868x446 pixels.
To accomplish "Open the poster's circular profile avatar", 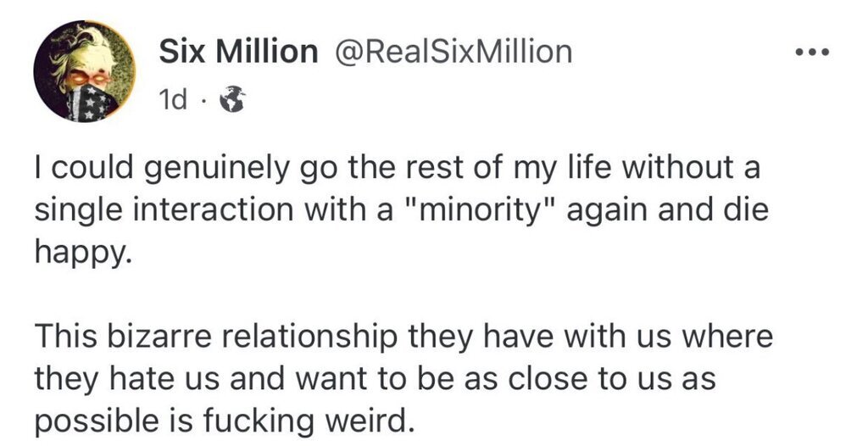I will point(84,71).
